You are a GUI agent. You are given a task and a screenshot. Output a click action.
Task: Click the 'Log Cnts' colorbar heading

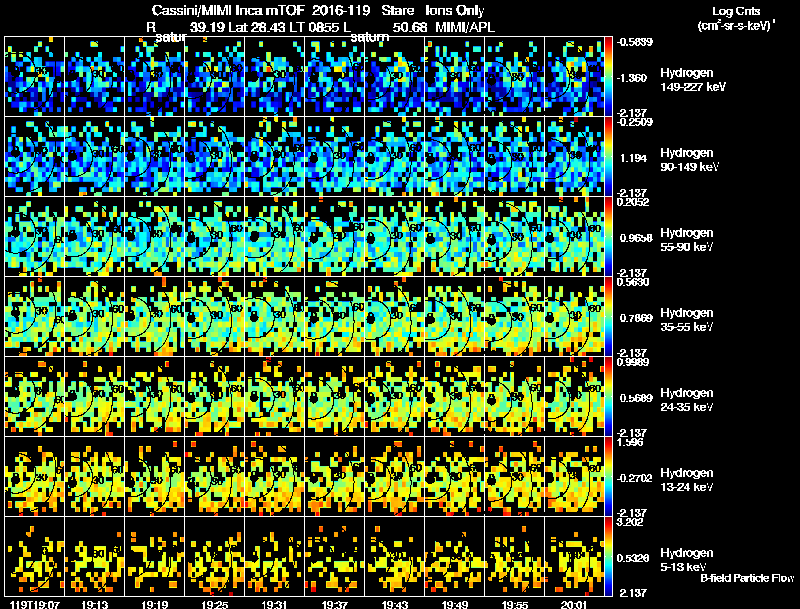pos(736,11)
